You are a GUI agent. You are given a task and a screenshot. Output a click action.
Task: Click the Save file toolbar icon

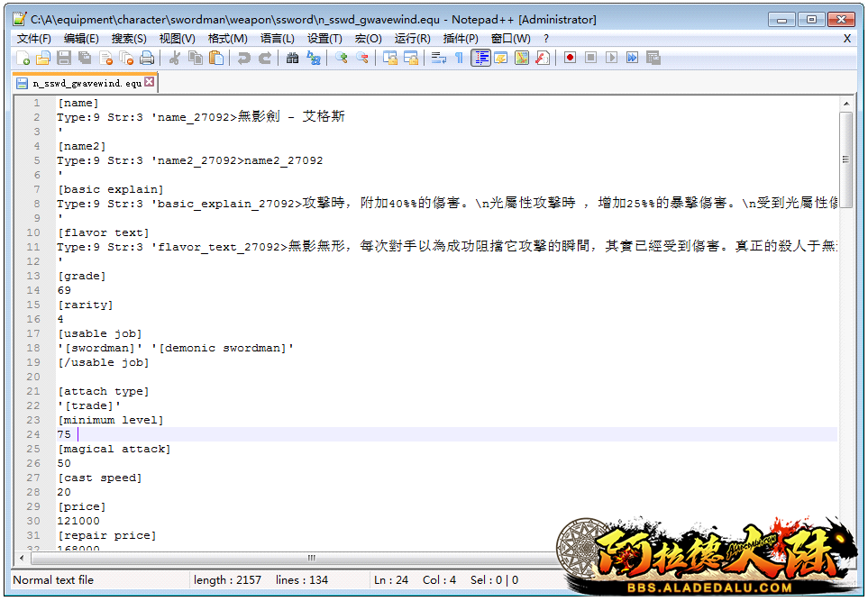point(64,59)
